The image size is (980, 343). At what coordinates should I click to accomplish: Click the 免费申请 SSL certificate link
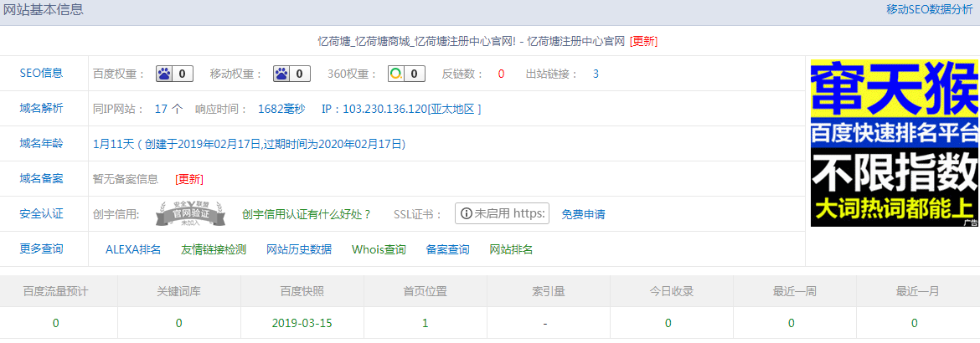[583, 214]
